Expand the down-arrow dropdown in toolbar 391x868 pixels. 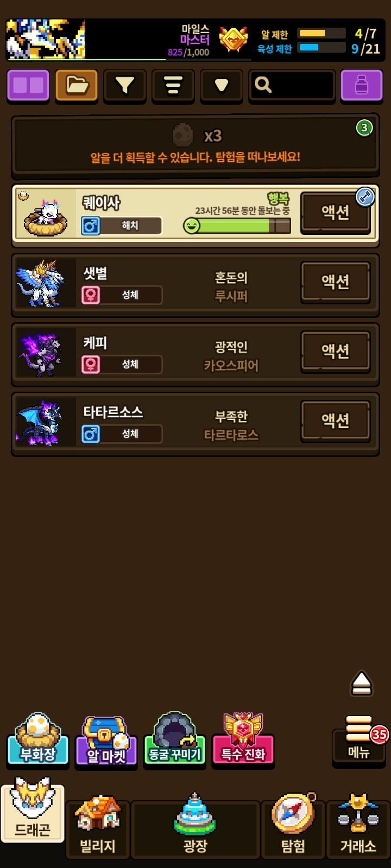(x=221, y=86)
